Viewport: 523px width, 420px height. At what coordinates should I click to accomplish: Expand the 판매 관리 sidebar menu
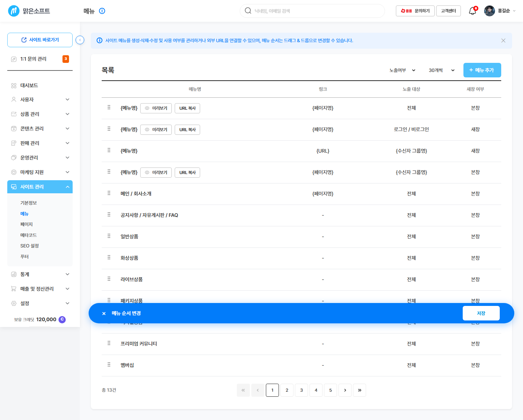[40, 143]
